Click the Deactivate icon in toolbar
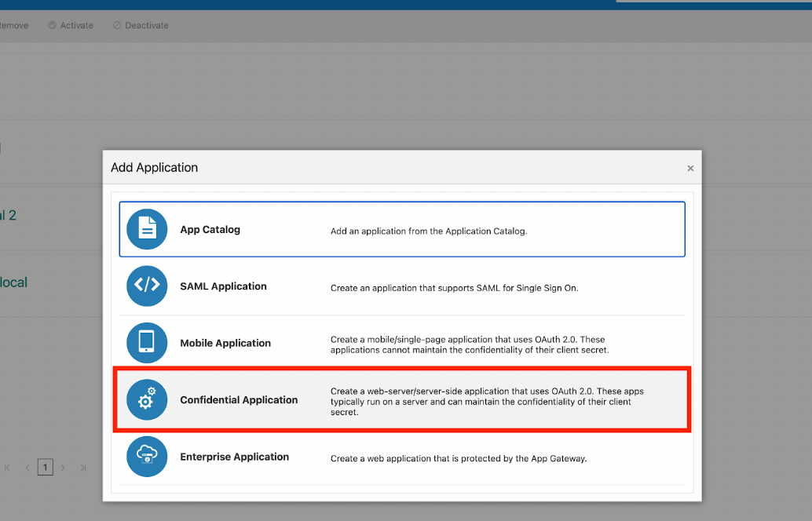 pos(117,25)
